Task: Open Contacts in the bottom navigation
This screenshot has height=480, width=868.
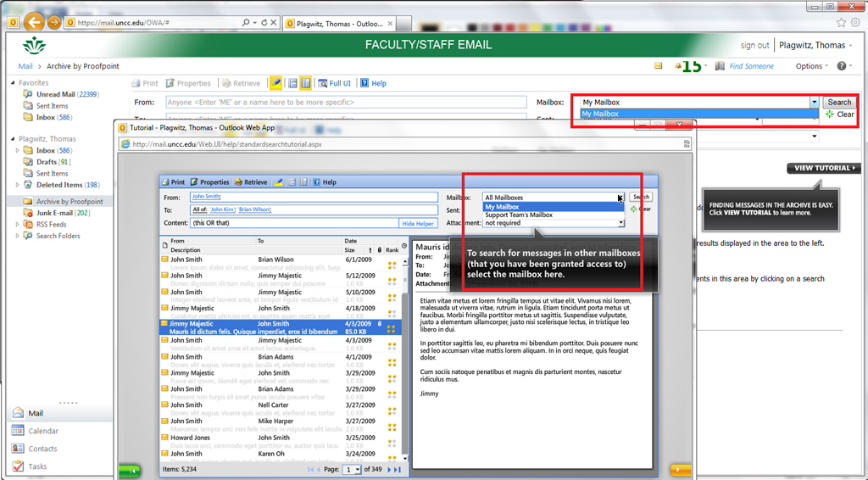Action: click(x=42, y=449)
